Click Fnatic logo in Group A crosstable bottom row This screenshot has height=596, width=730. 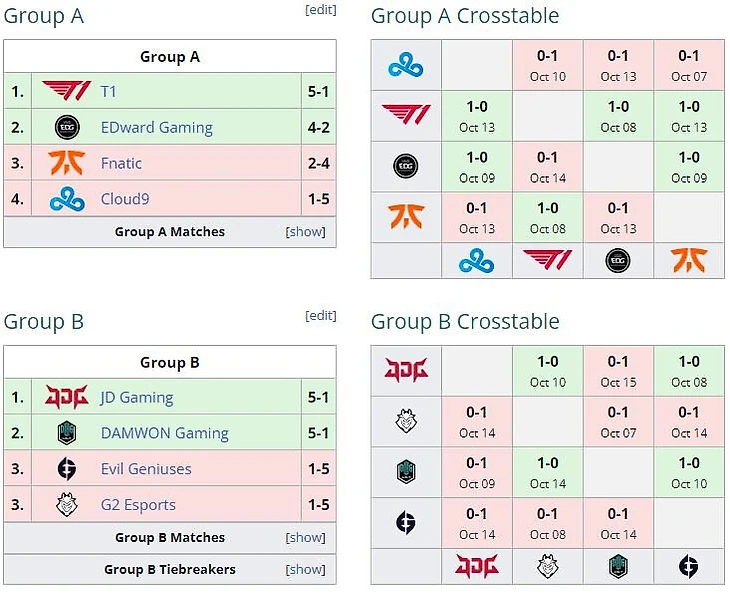point(689,261)
